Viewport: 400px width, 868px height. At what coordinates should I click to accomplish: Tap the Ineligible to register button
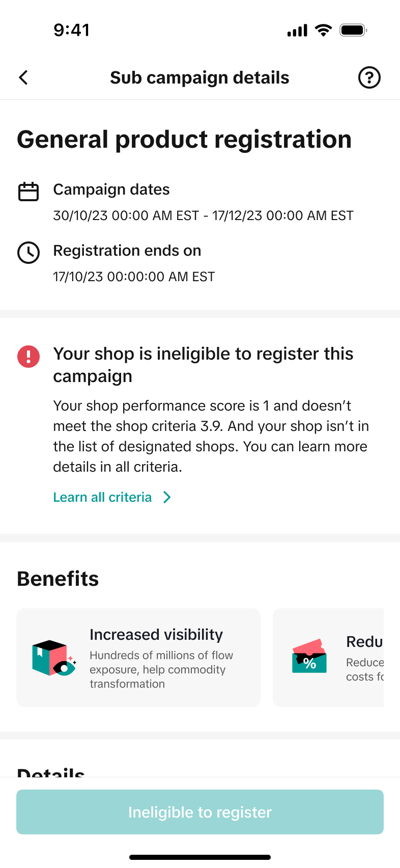pos(200,812)
